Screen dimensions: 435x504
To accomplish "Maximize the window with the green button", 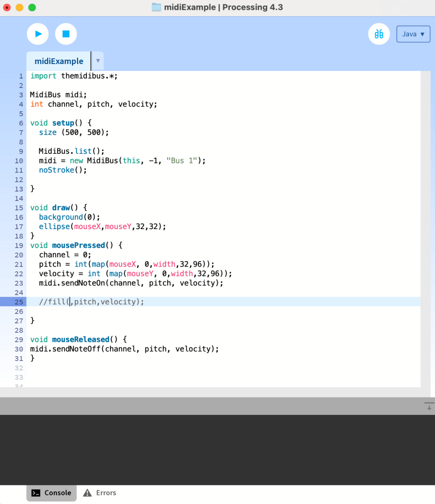I will (x=32, y=7).
